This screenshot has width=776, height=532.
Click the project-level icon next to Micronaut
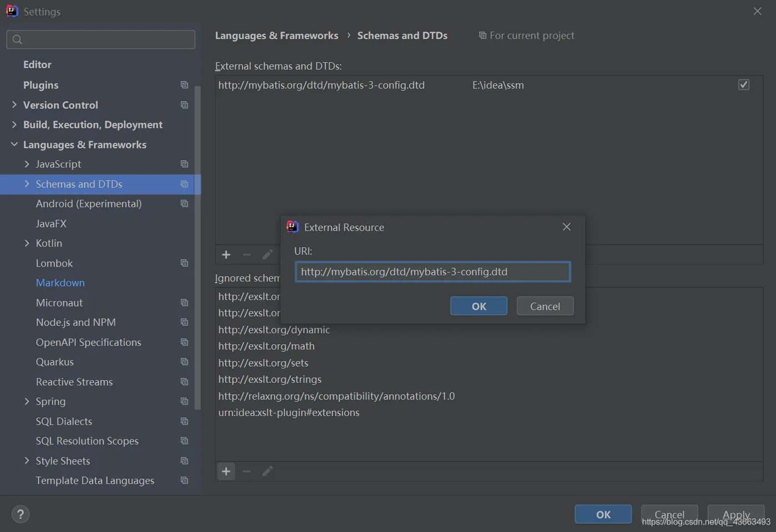pos(185,303)
